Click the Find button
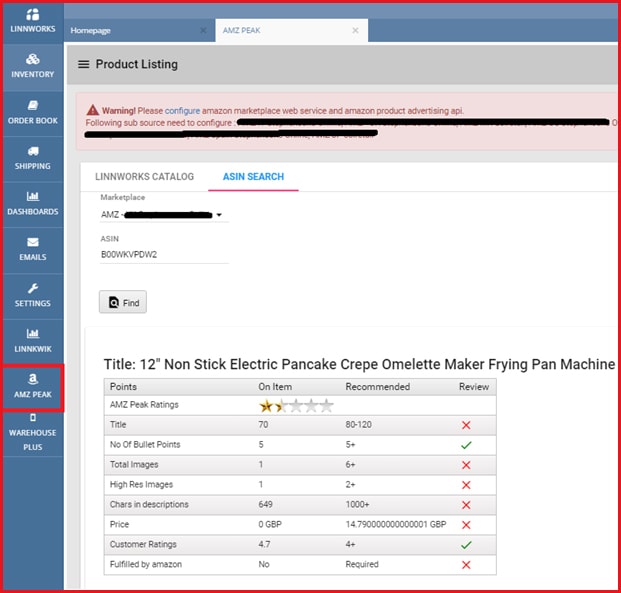This screenshot has width=621, height=593. click(x=123, y=302)
